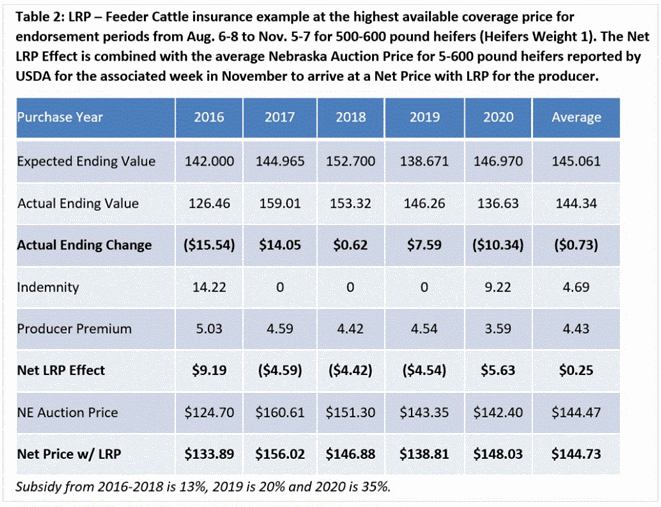Click the Average column header
The height and width of the screenshot is (507, 661).
[576, 118]
